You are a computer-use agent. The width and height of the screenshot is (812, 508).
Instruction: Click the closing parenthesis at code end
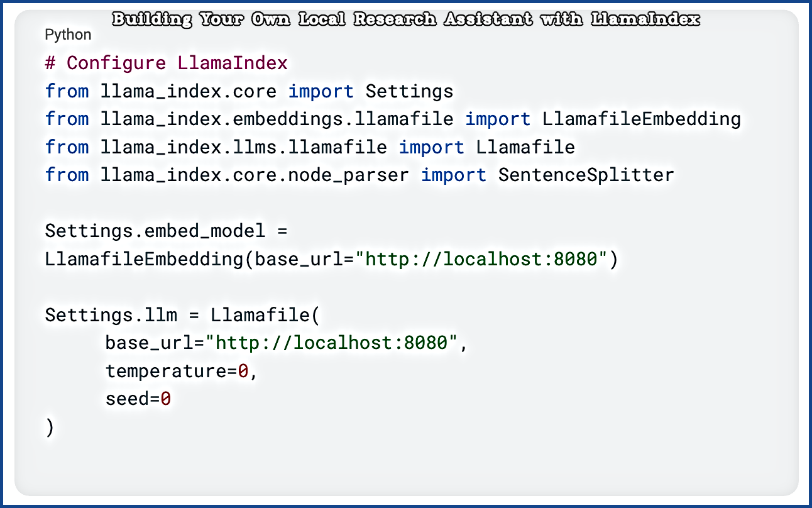click(x=50, y=427)
